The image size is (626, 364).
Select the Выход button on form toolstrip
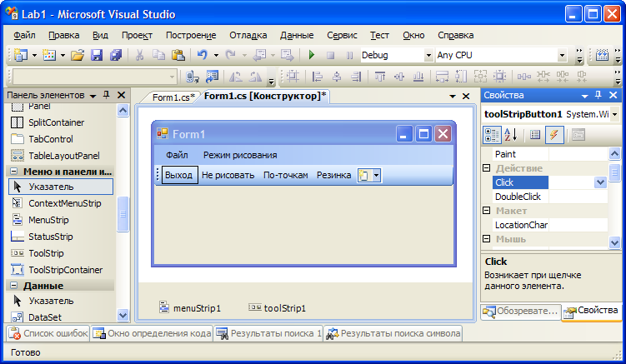click(x=179, y=175)
